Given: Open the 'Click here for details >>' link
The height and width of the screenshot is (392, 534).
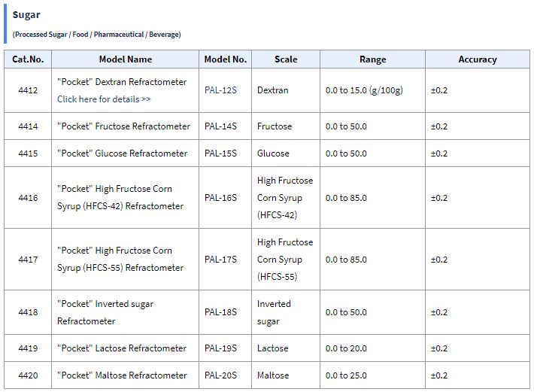Looking at the screenshot, I should [104, 99].
